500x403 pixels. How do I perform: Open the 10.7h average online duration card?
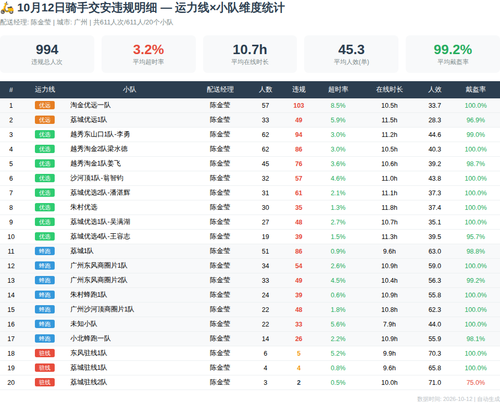click(x=250, y=54)
